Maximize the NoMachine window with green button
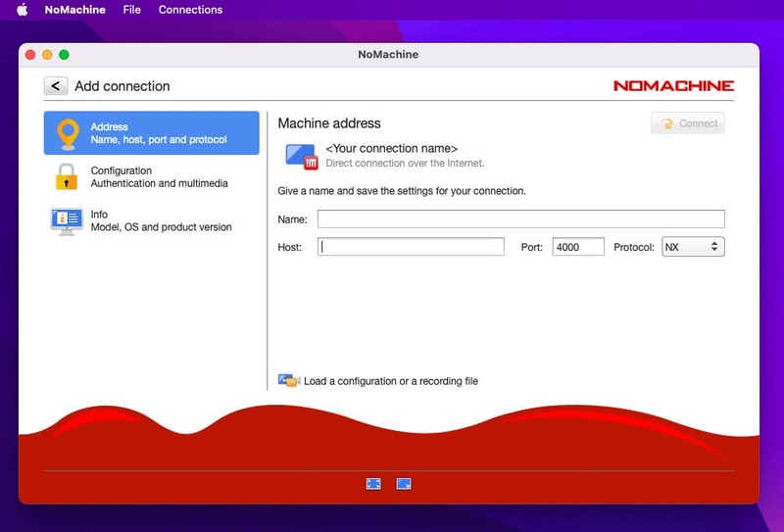This screenshot has height=532, width=784. pos(64,55)
